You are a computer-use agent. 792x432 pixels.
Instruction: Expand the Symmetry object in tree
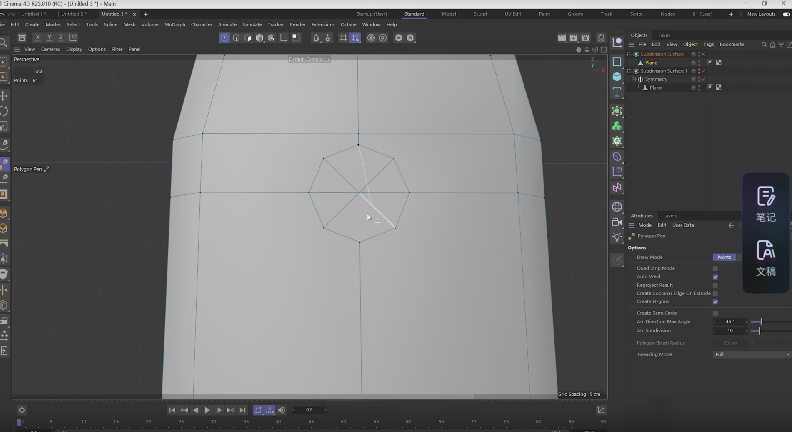click(x=632, y=79)
